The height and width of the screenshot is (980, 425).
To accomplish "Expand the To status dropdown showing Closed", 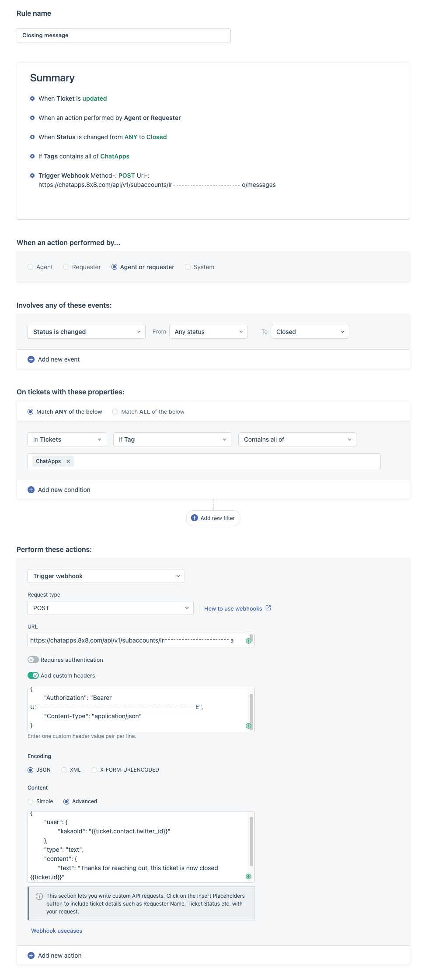I will point(310,332).
